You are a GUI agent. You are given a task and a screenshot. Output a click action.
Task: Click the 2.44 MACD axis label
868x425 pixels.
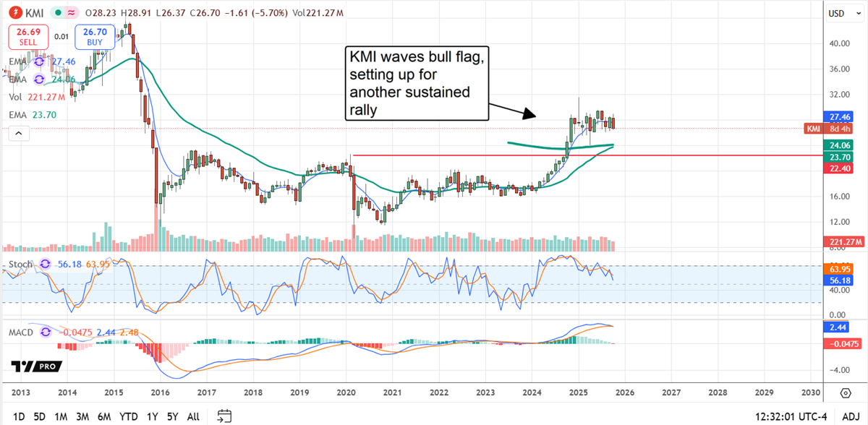(x=837, y=327)
